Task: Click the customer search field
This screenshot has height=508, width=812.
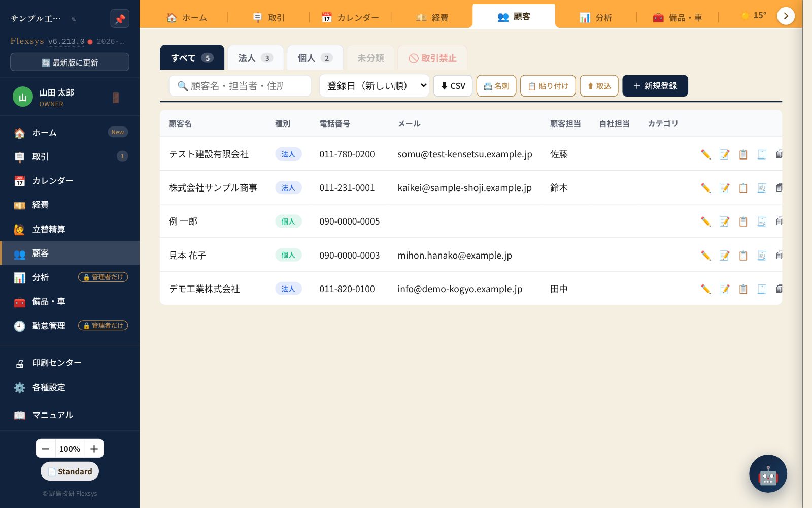Action: [240, 86]
